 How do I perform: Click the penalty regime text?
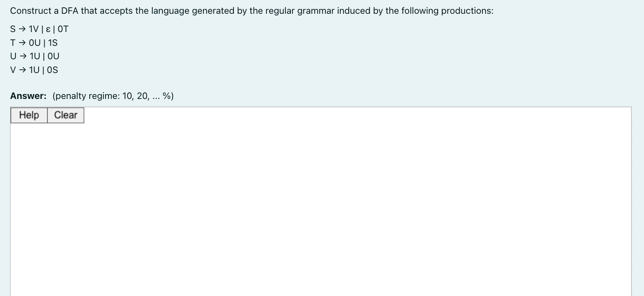(112, 96)
